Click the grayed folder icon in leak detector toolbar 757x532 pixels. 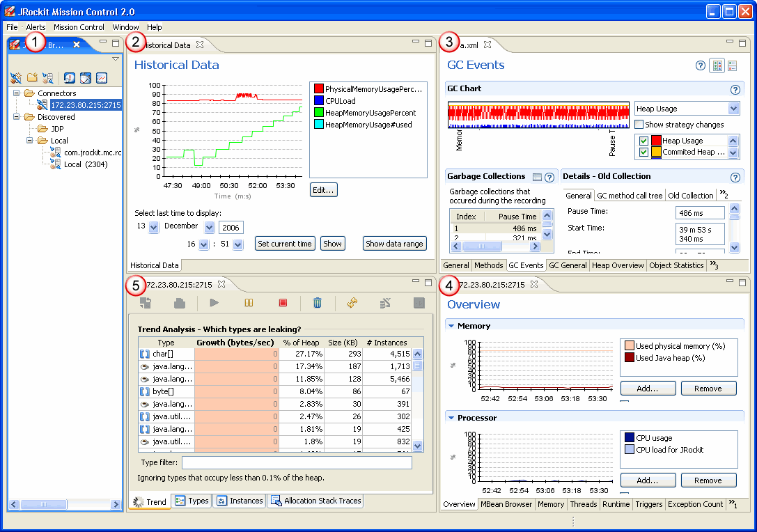coord(180,303)
